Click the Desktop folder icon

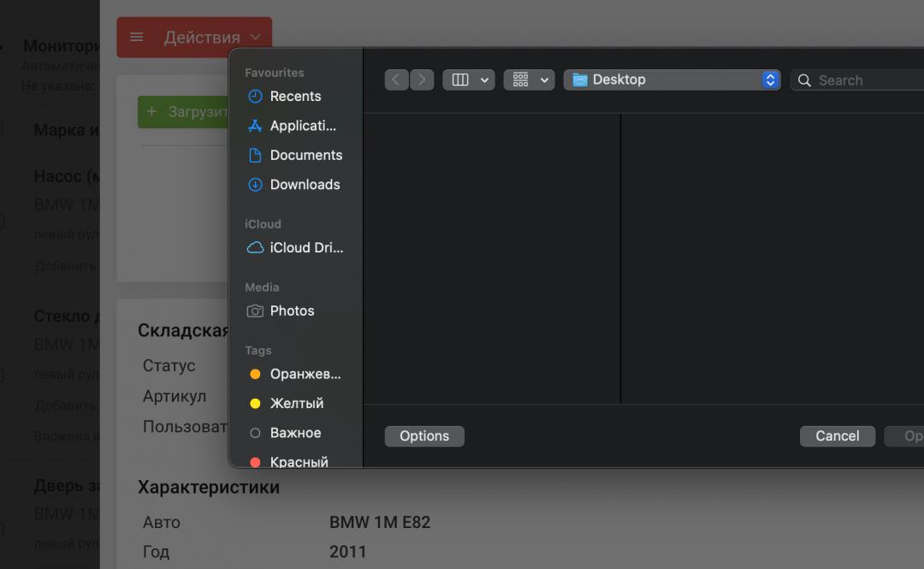[580, 80]
